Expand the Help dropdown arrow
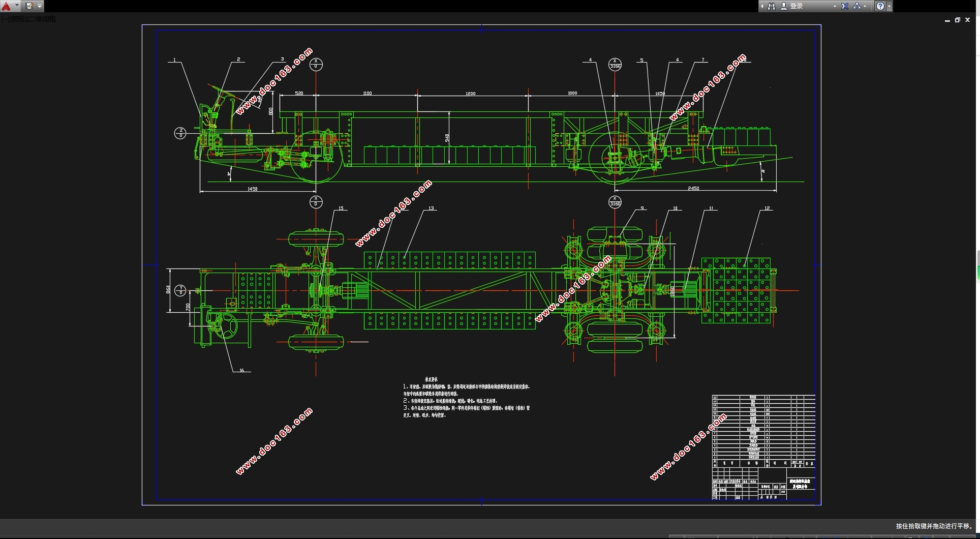The width and height of the screenshot is (980, 539). (x=889, y=6)
